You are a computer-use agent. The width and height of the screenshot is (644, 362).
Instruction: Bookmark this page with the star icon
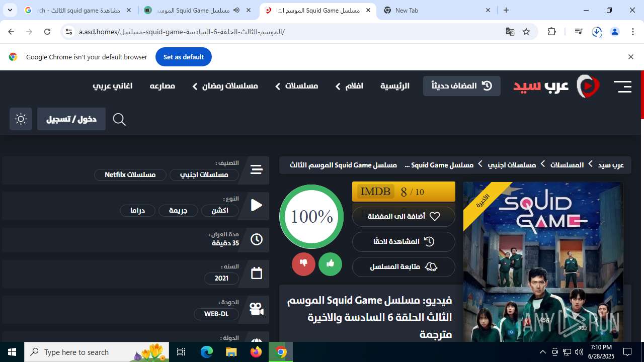click(x=526, y=32)
